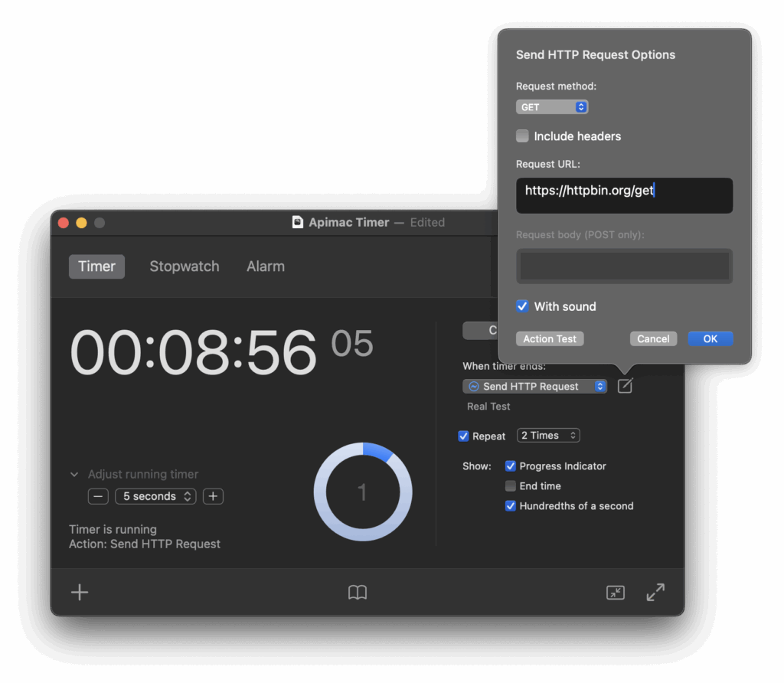Collapse the Adjust running timer section
Screen dimensions: 784x683
[x=74, y=475]
